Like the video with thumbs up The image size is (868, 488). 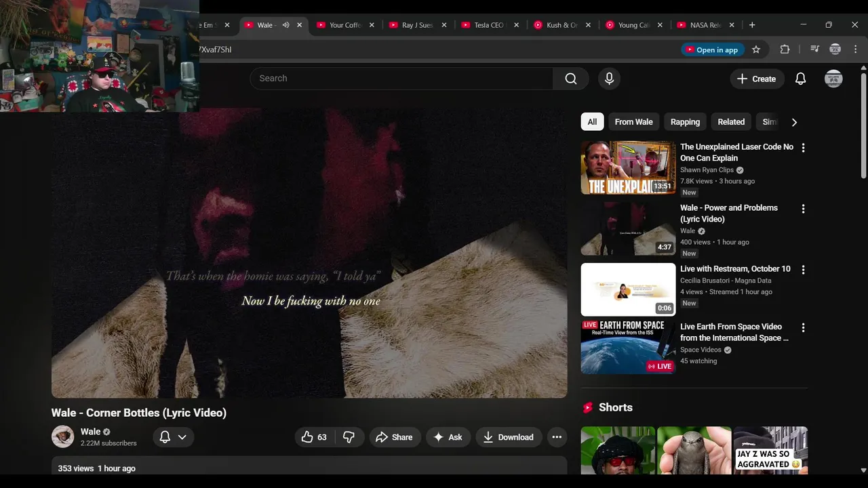coord(314,437)
